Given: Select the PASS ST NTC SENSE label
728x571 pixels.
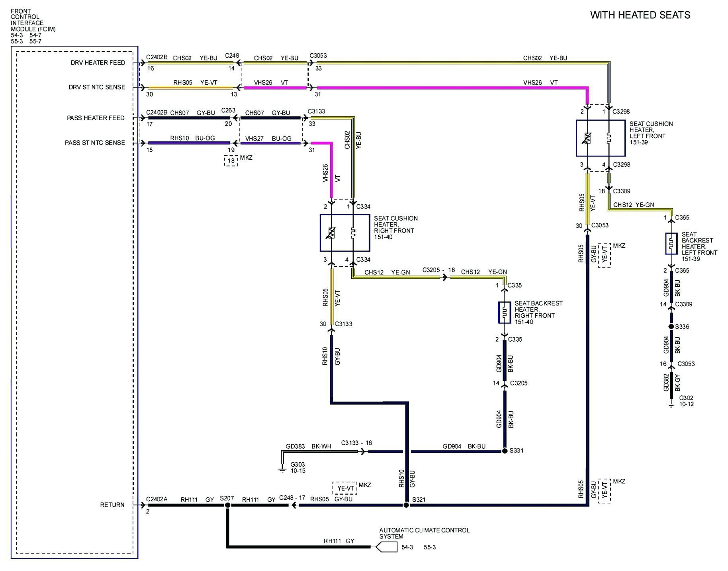Looking at the screenshot, I should pos(95,143).
